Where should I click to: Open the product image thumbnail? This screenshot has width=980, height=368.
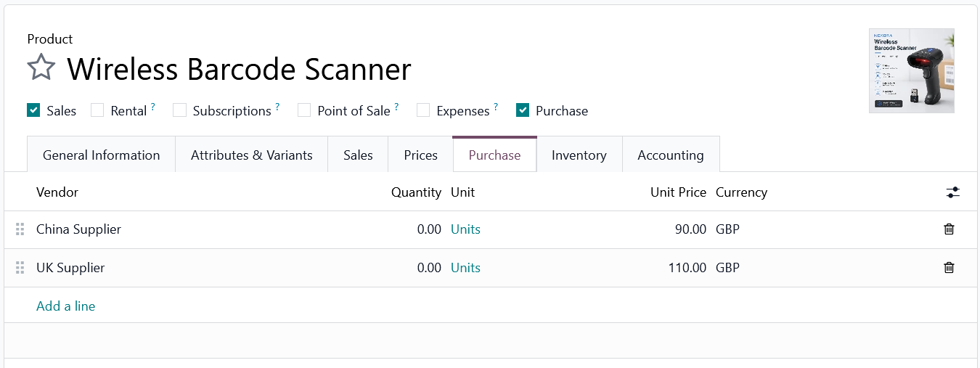pos(912,70)
